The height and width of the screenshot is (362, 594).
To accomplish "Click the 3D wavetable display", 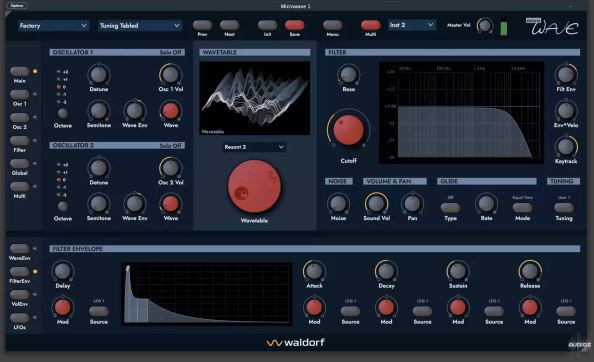I will 255,98.
